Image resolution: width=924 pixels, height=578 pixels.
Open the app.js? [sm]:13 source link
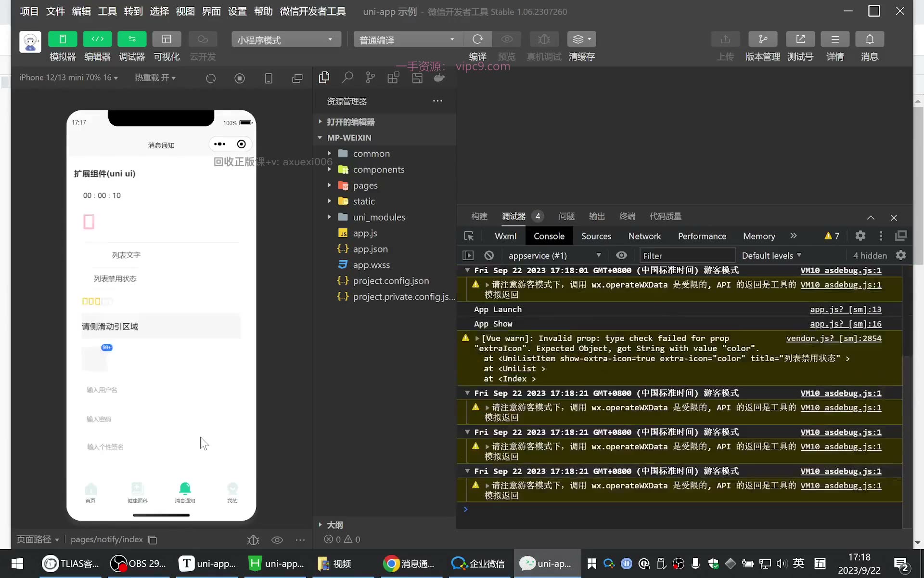(846, 309)
